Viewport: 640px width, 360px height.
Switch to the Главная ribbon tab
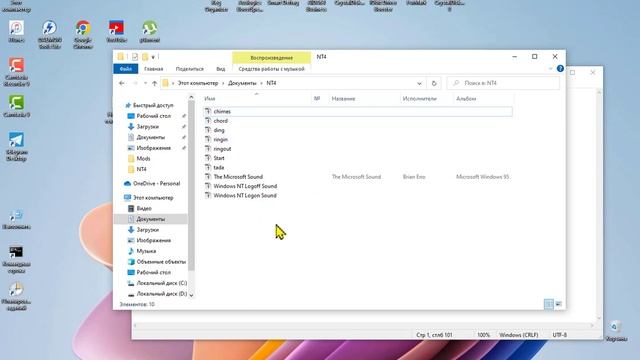pos(153,69)
